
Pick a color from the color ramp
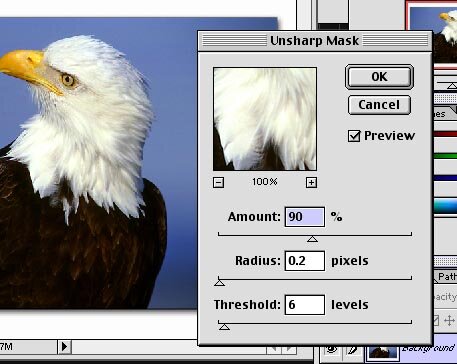[446, 206]
